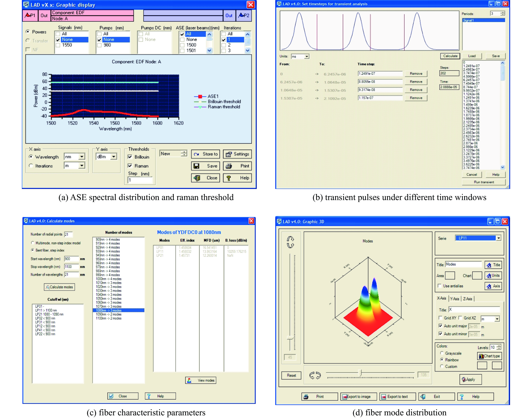532x418 pixels.
Task: Switch to the Y-Axis tab
Action: coord(455,299)
